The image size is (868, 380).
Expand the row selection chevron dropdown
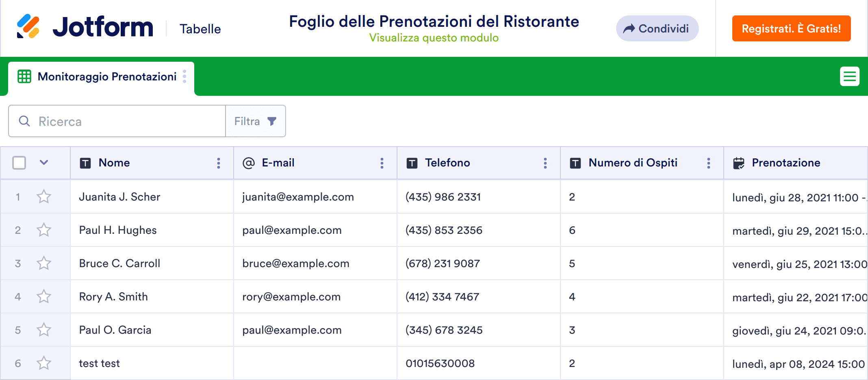44,163
